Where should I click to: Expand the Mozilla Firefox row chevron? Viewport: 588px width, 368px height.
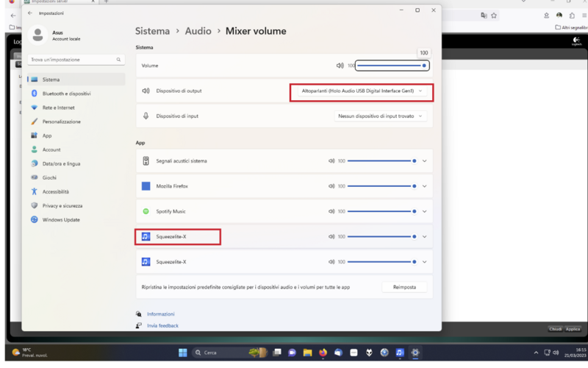[x=424, y=186]
